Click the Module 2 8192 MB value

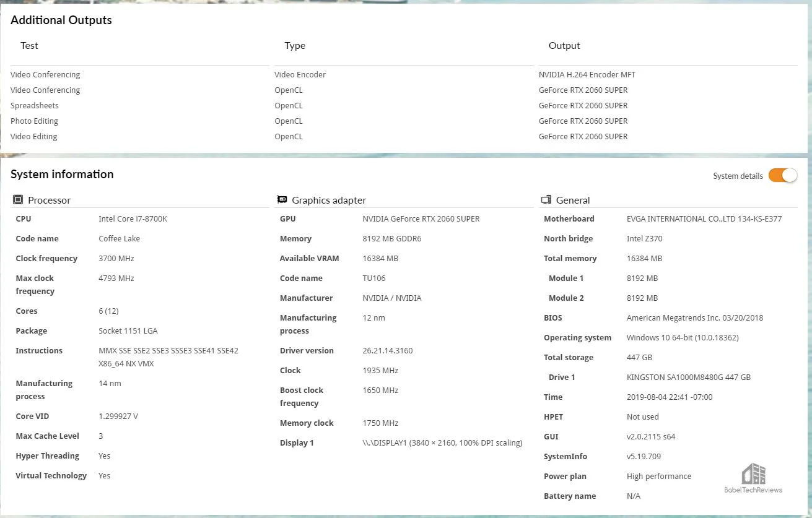pos(642,298)
